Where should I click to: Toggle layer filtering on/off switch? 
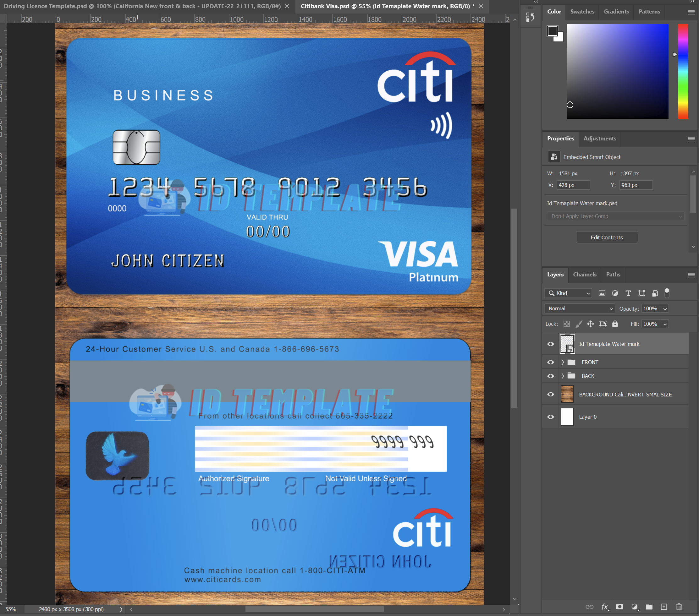click(667, 293)
